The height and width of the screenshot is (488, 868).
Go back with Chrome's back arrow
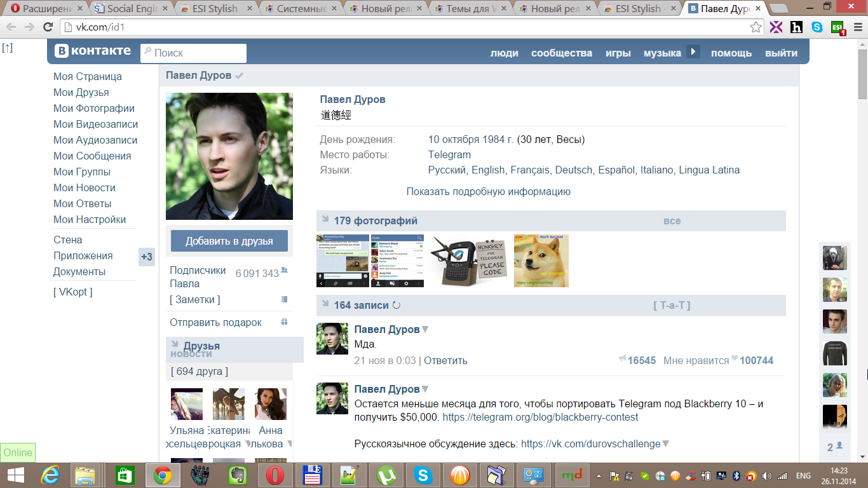[x=11, y=27]
